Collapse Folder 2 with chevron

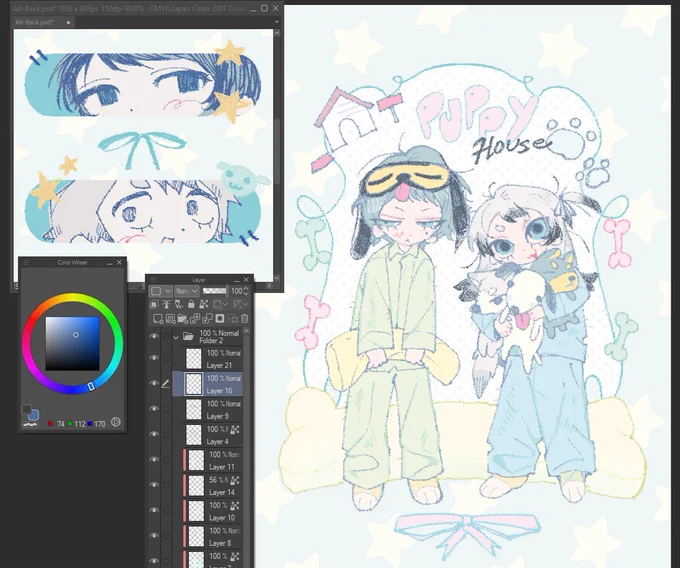click(x=176, y=336)
